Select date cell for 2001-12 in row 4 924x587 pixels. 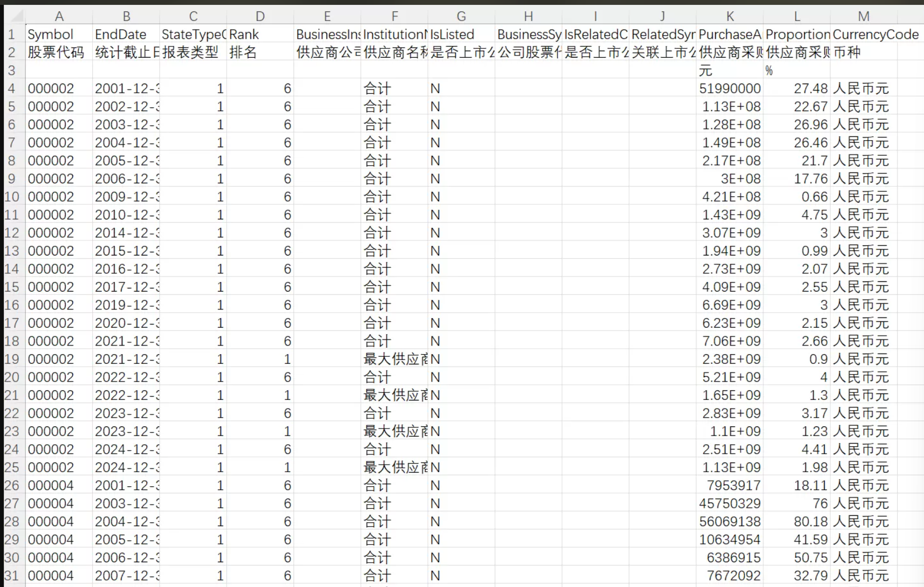126,88
